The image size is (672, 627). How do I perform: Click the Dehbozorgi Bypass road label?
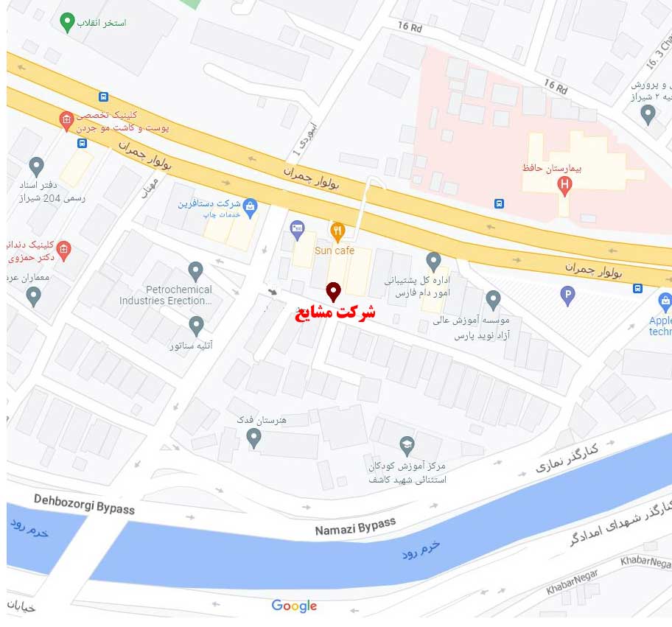point(85,504)
